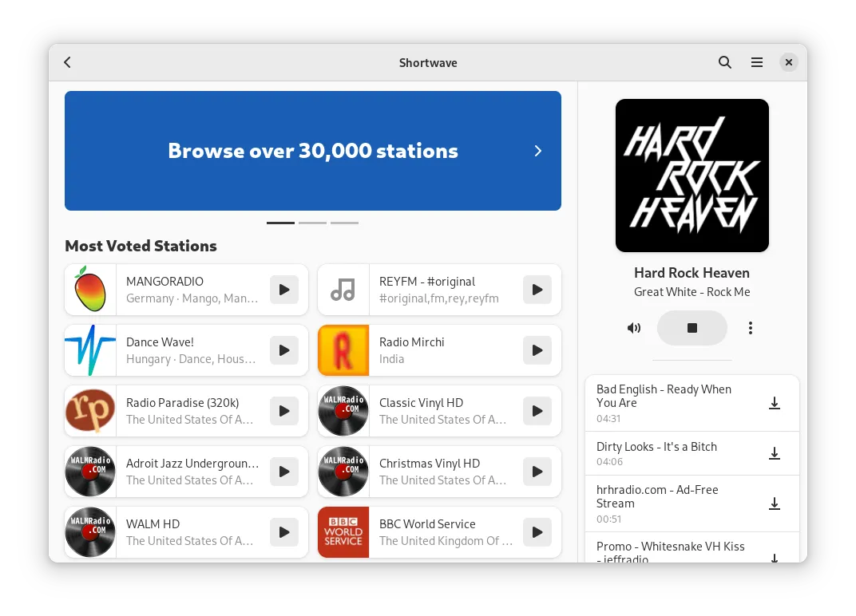Click the back arrow in the header
Image resolution: width=856 pixels, height=616 pixels.
[x=68, y=62]
